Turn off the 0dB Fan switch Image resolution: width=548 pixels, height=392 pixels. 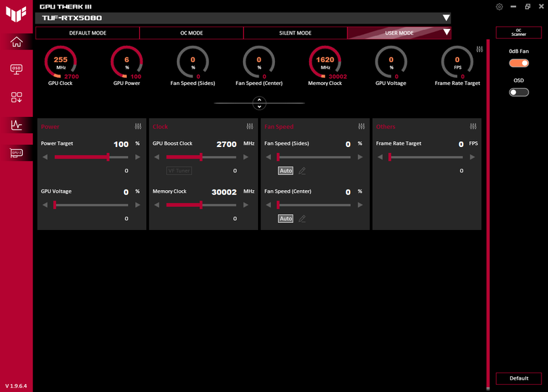(519, 63)
